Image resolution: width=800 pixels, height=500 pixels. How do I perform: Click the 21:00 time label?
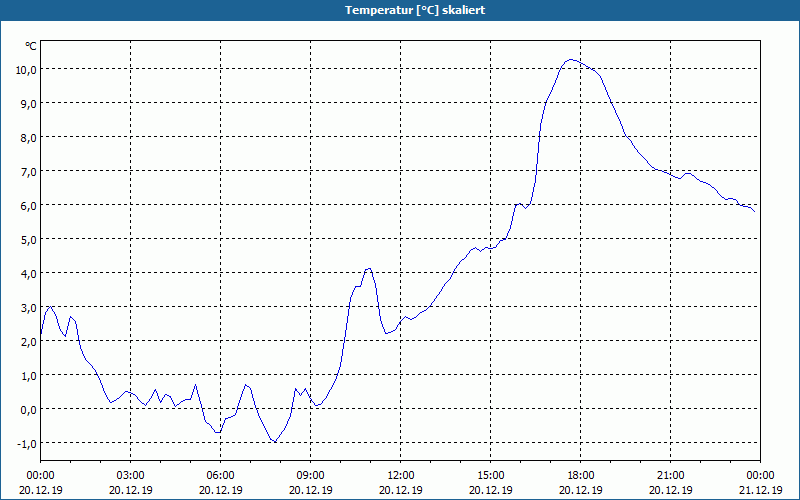coord(670,476)
